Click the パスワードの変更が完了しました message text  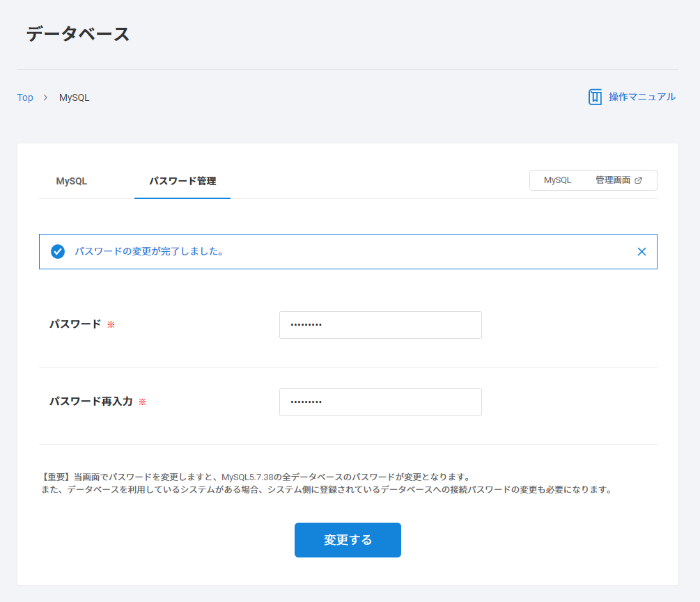click(x=149, y=251)
